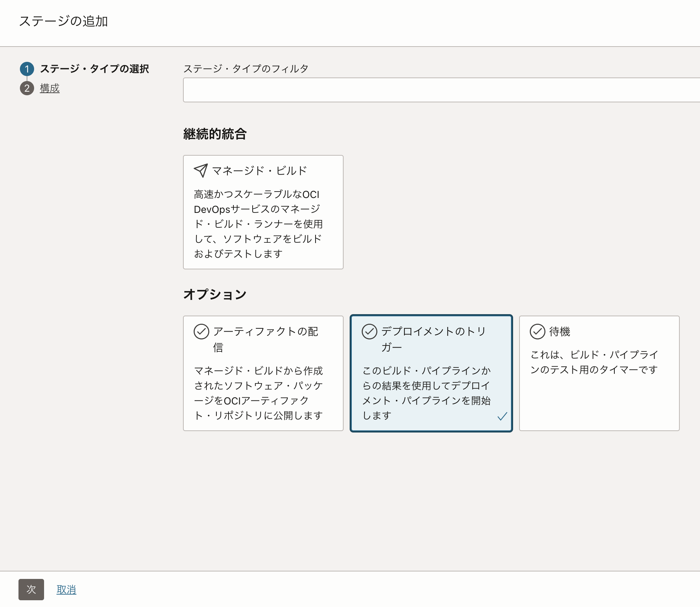This screenshot has height=607, width=700.
Task: Focus the ステージ・タイプのフィルタ input field
Action: [441, 90]
